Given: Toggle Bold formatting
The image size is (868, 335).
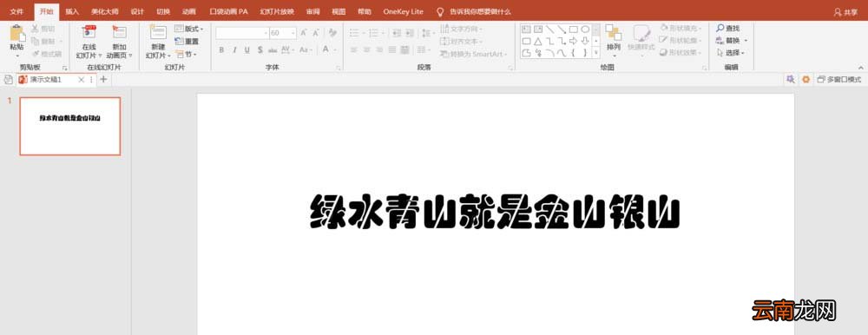Looking at the screenshot, I should [x=221, y=49].
